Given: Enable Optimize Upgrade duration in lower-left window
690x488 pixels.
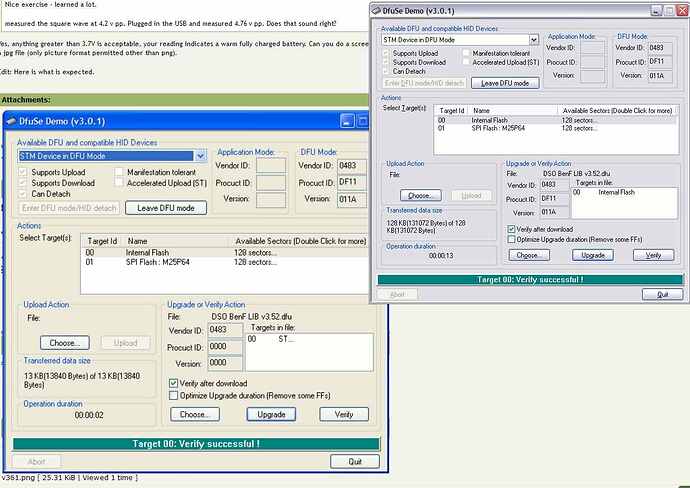Looking at the screenshot, I should click(173, 395).
